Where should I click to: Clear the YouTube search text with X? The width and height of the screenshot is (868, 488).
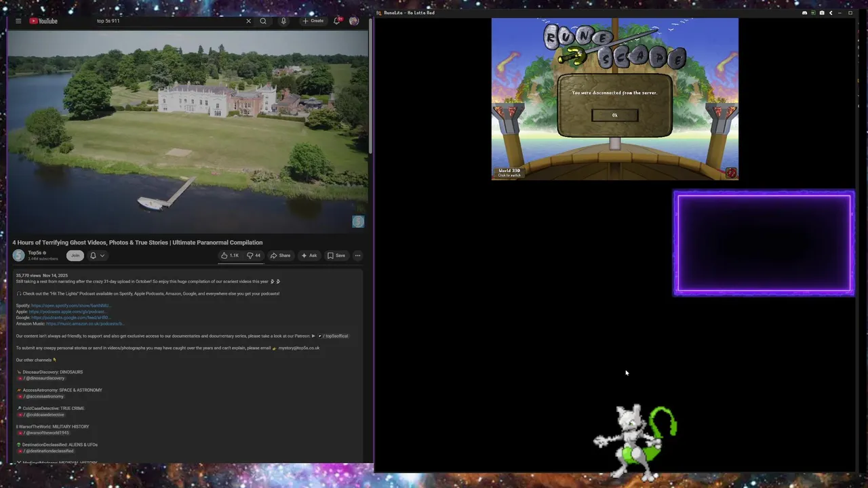[x=248, y=21]
